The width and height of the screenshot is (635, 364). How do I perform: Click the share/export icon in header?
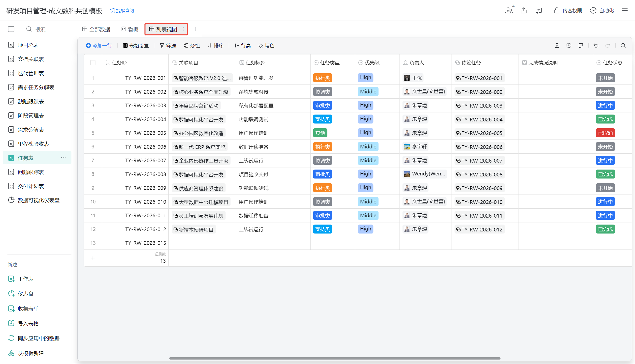pyautogui.click(x=524, y=10)
